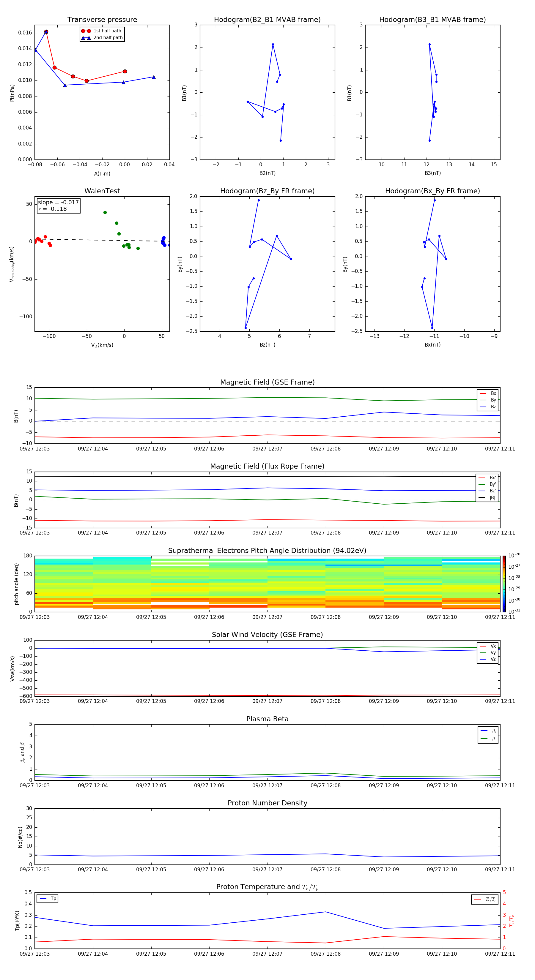Click the Np(#/cc) y-axis label
Viewport: 535px width, 980px height.
tap(20, 837)
